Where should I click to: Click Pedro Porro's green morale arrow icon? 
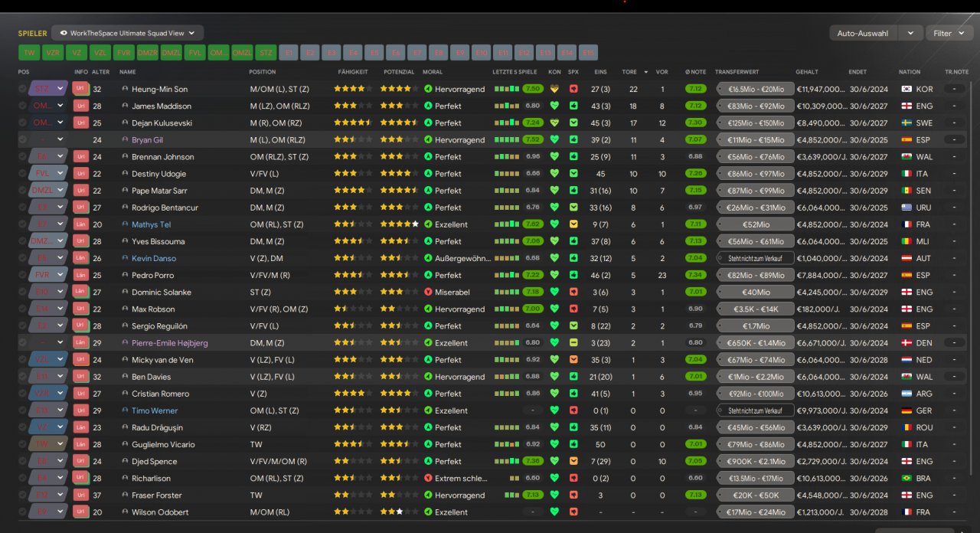[428, 275]
